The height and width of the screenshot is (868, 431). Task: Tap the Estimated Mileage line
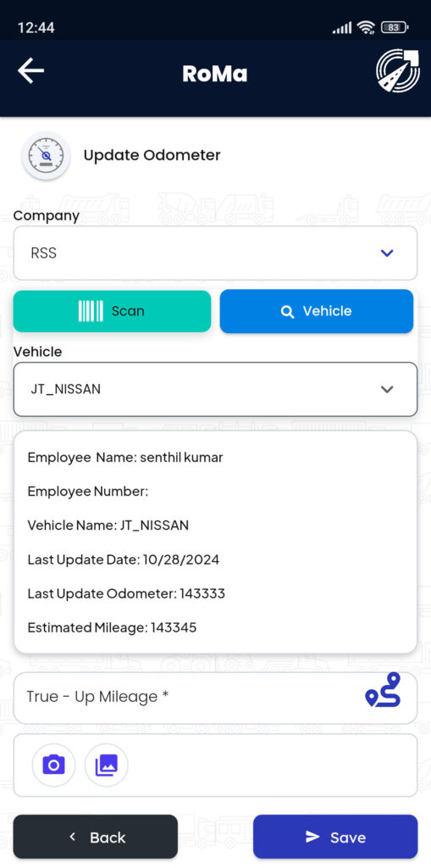pyautogui.click(x=112, y=628)
